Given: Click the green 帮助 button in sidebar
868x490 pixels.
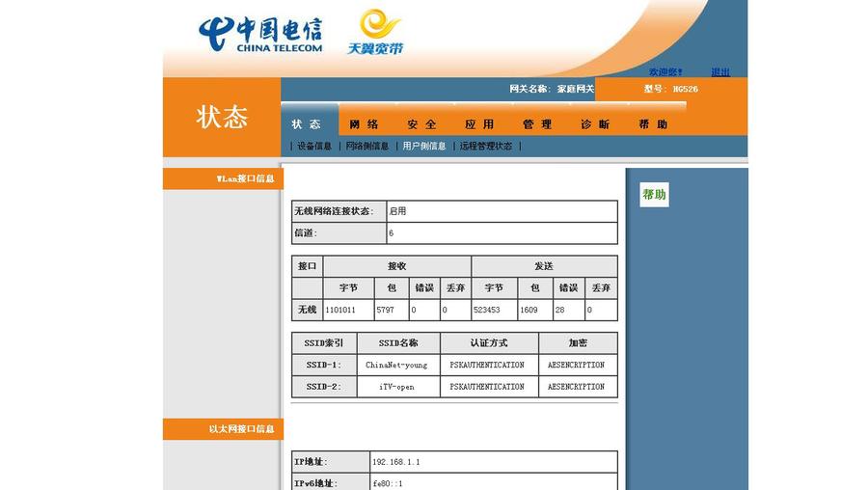Looking at the screenshot, I should tap(654, 194).
